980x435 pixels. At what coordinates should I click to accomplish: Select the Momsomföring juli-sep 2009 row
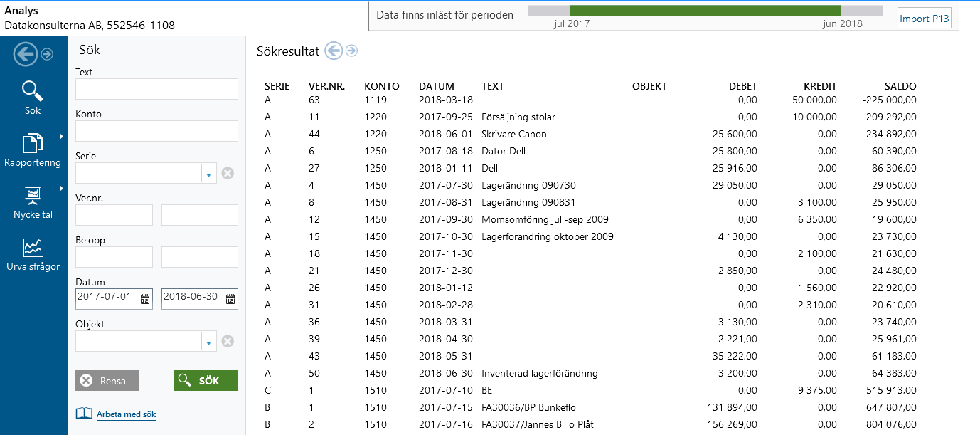click(x=590, y=219)
